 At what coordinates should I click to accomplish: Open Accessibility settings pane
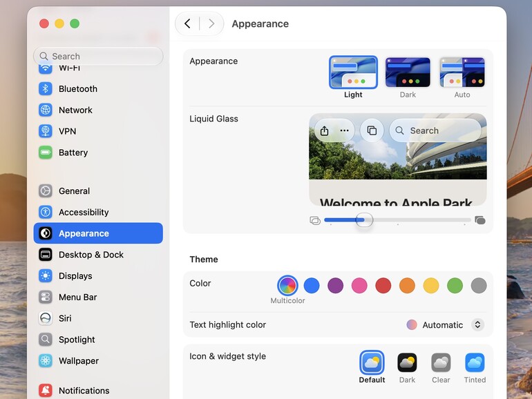(98, 212)
